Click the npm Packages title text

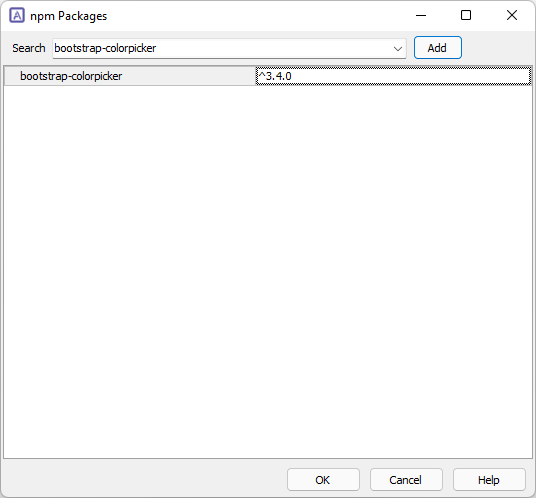(x=68, y=16)
